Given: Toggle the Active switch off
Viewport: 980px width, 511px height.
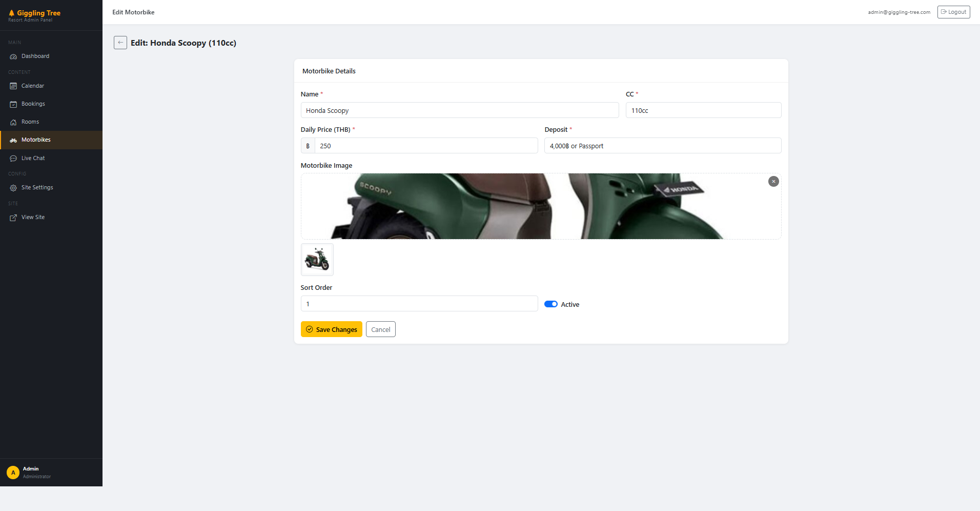Looking at the screenshot, I should click(x=551, y=304).
